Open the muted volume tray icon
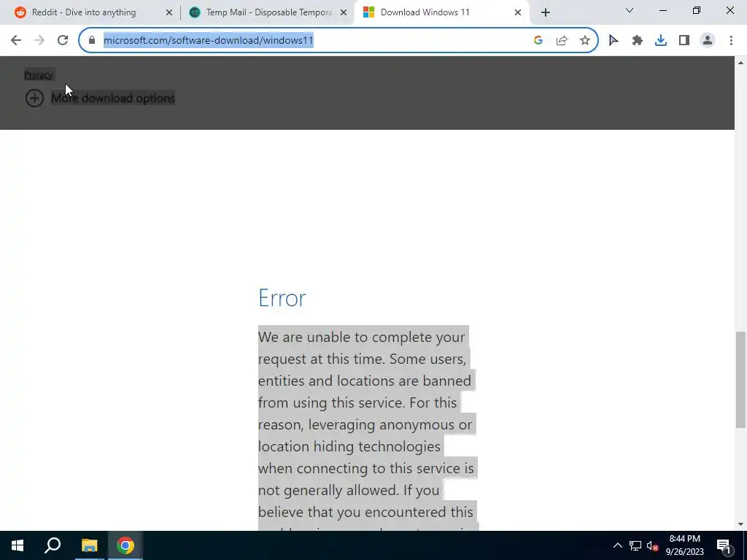 click(x=653, y=545)
